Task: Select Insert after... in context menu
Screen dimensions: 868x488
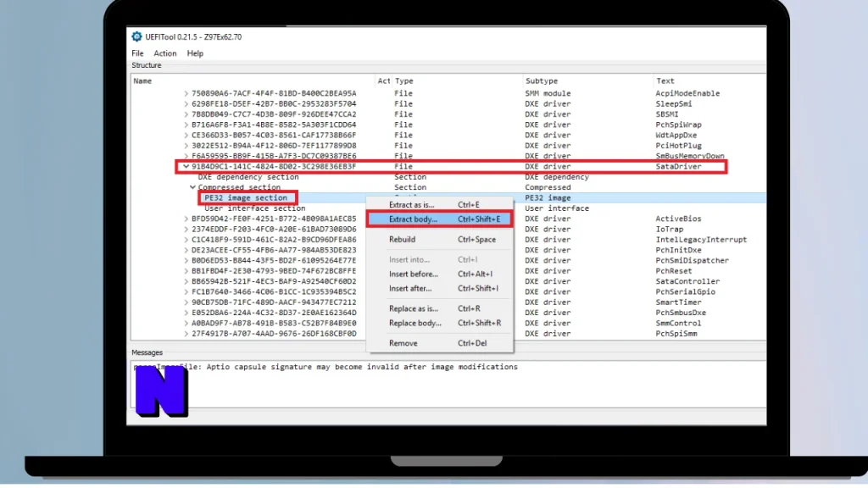Action: (x=439, y=288)
